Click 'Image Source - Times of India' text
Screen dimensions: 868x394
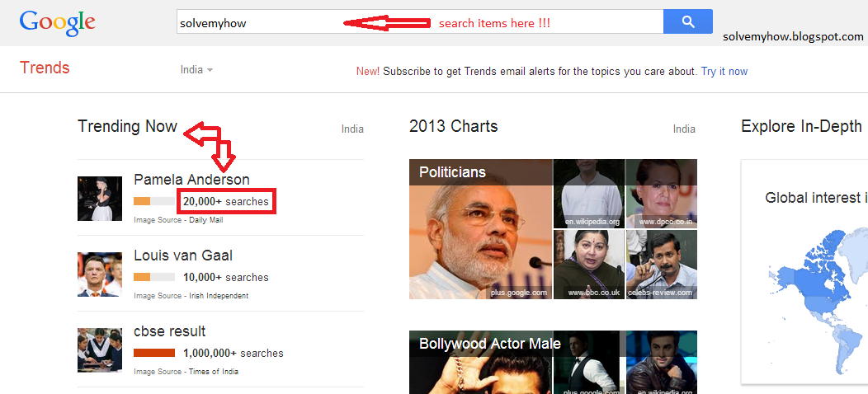(186, 372)
